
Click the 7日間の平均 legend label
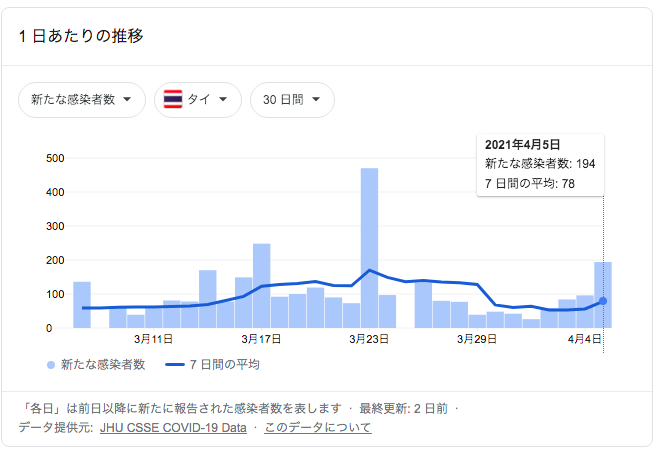click(x=226, y=365)
